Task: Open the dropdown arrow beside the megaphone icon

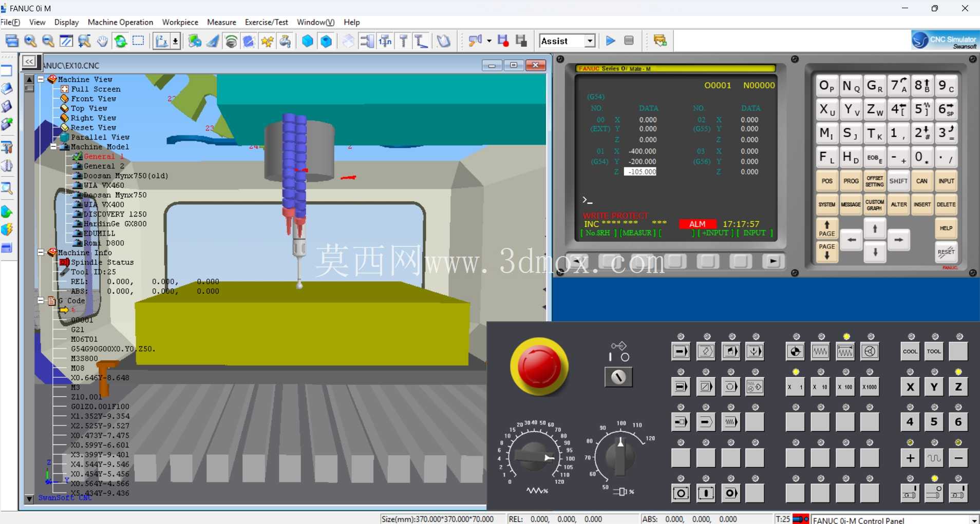Action: (488, 41)
